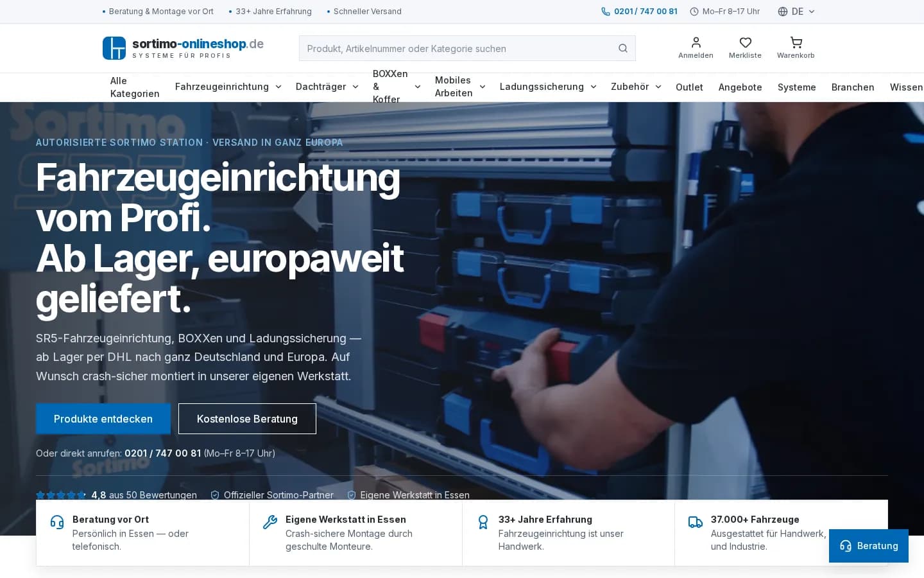Screen dimensions: 924x578
Task: Open the DE language selector
Action: coord(796,12)
